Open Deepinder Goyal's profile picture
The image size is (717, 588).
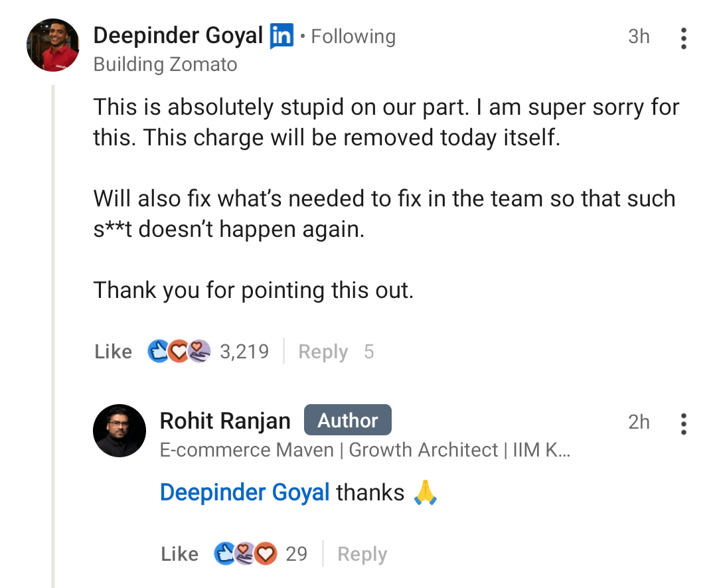(53, 45)
